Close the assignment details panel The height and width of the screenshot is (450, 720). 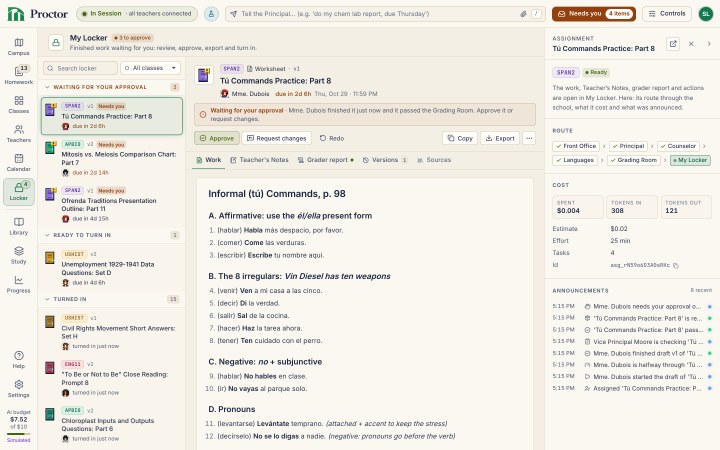point(691,44)
